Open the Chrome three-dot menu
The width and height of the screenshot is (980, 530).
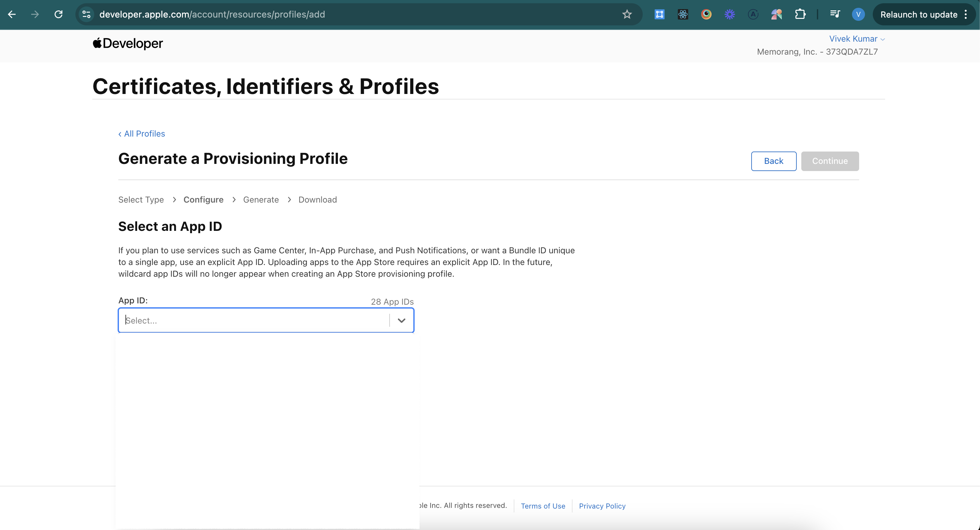966,14
